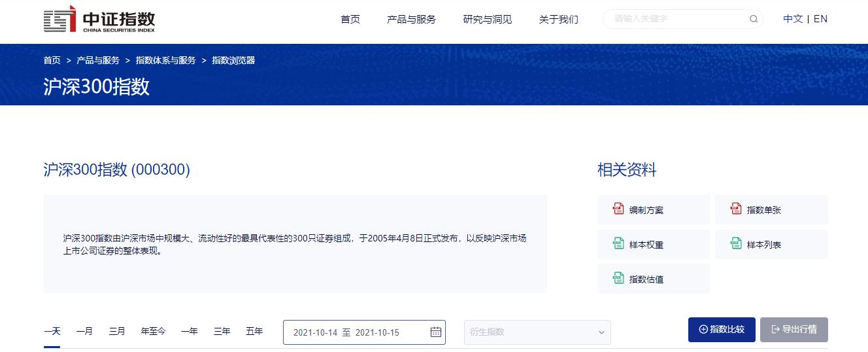Select the 三年 time range tab

[x=222, y=332]
